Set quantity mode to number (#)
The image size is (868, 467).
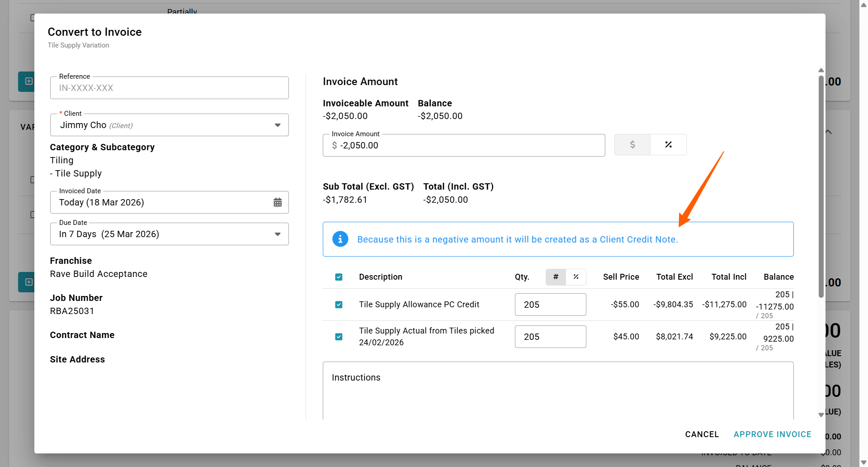point(556,277)
